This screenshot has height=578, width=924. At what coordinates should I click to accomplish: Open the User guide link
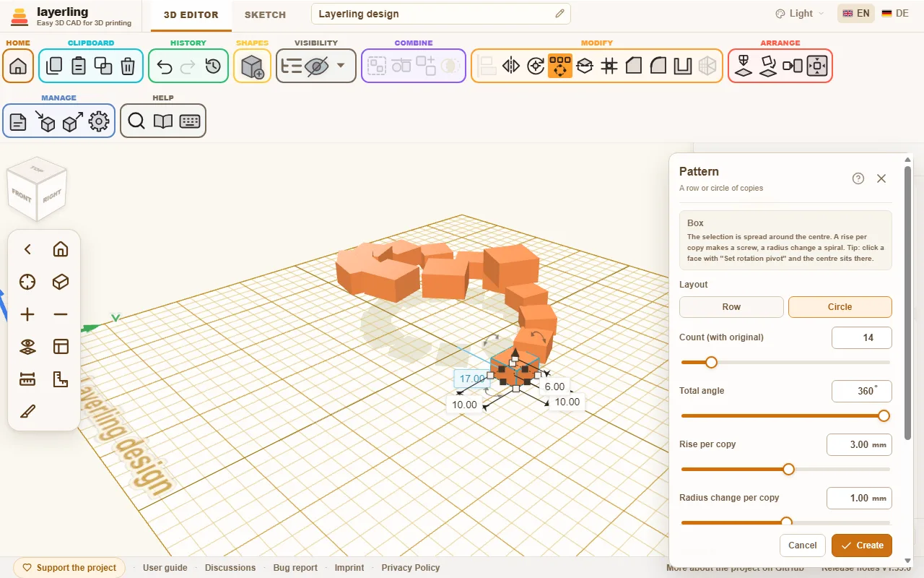pos(165,568)
